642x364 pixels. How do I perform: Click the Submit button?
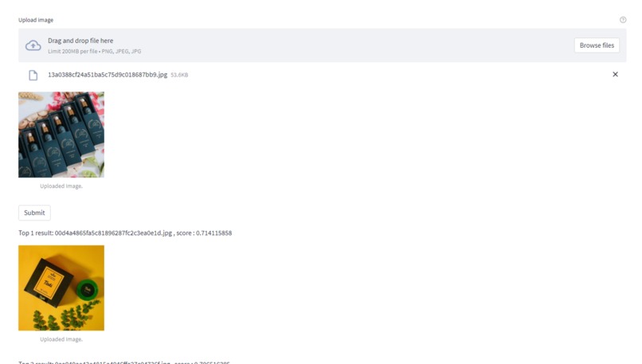click(34, 213)
